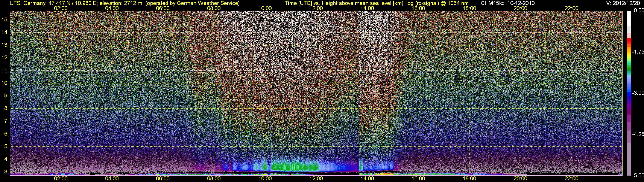Viewport: 644px width, 182px height.
Task: Click the 20:00 label on the bottom time axis
Action: (521, 179)
